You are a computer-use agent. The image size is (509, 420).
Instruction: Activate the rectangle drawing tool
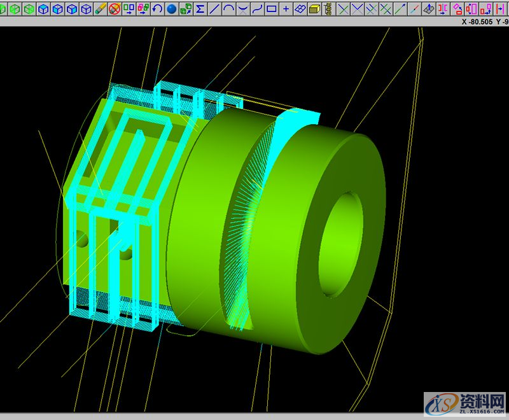[x=271, y=9]
